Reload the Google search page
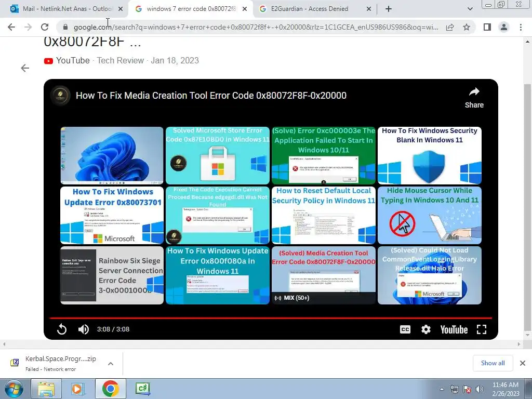 pyautogui.click(x=45, y=27)
